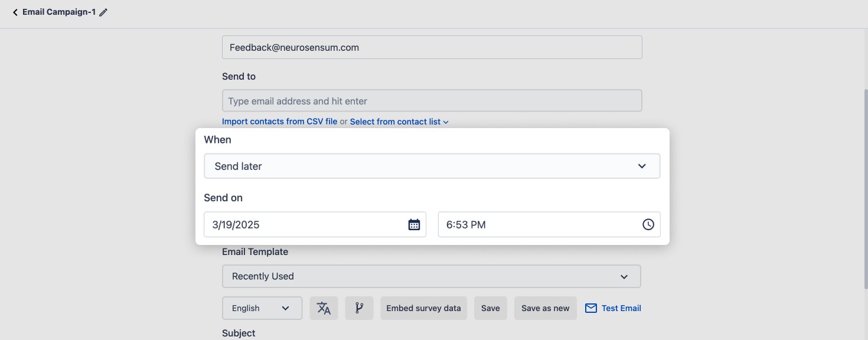
Task: Click the Save as new button
Action: pos(545,308)
